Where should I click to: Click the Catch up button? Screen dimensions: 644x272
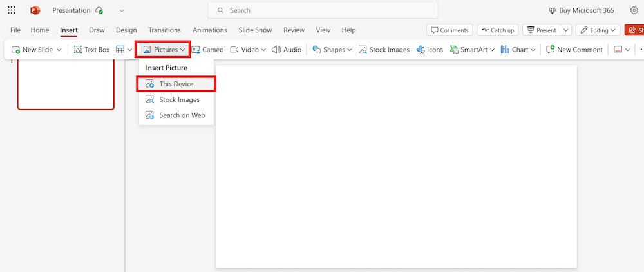498,30
